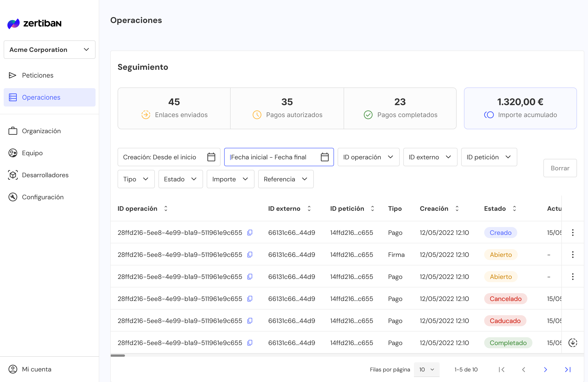This screenshot has width=588, height=382.
Task: Click the Zertiban logo
Action: [x=34, y=23]
